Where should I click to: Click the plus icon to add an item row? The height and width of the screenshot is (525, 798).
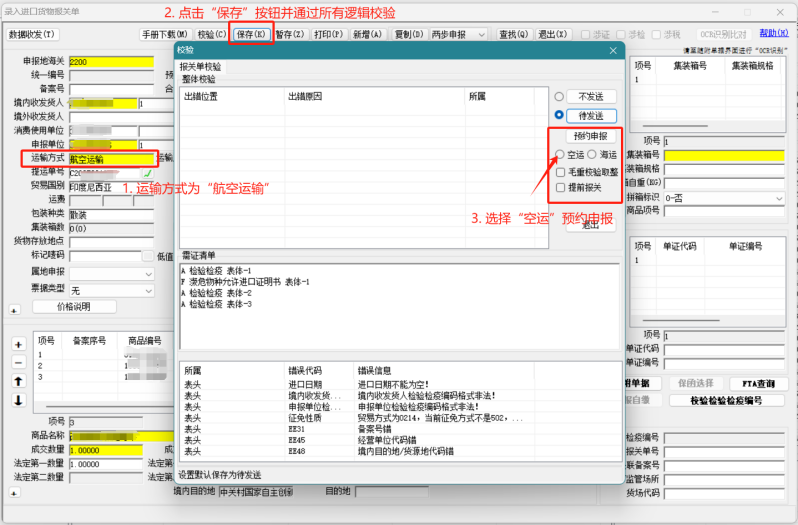[17, 344]
